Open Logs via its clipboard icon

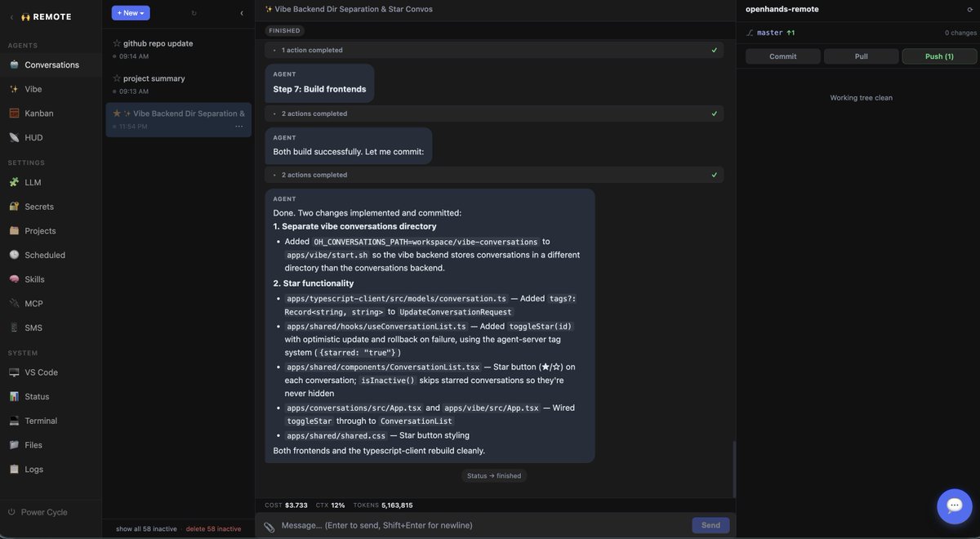[14, 470]
